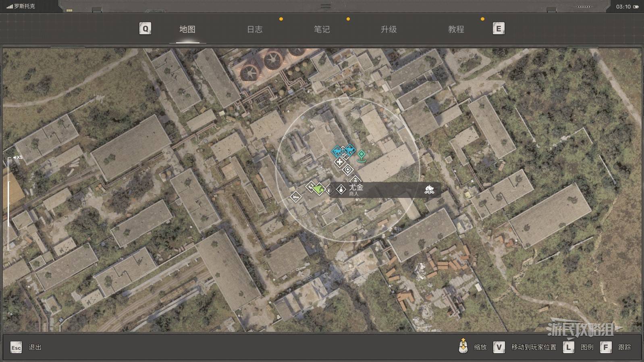
Task: Switch to the 笔记 notes tab
Action: click(322, 29)
